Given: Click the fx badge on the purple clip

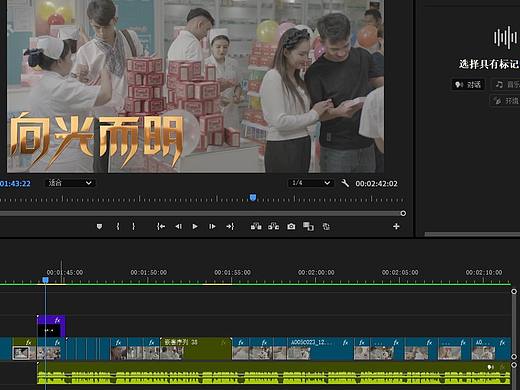Looking at the screenshot, I should pos(58,320).
